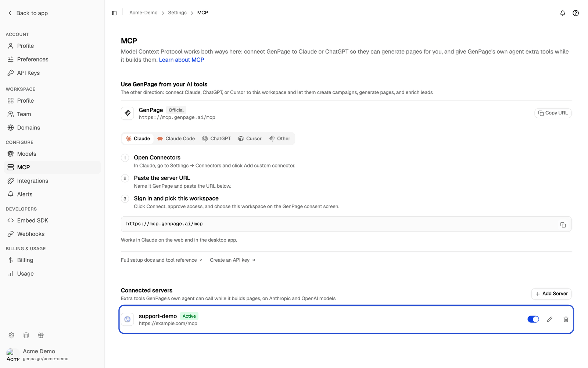This screenshot has width=588, height=368.
Task: Click the Active status badge
Action: [x=189, y=316]
